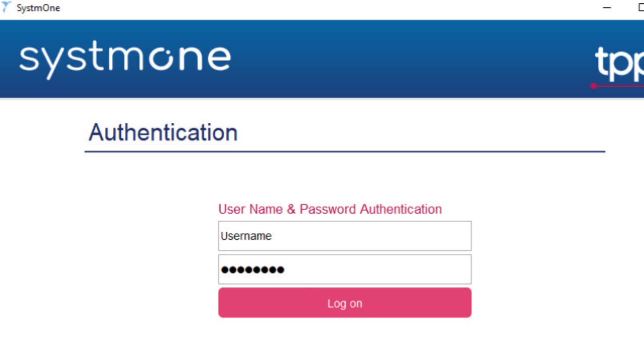644x362 pixels.
Task: Click the SystmOne app icon in title bar
Action: click(6, 7)
